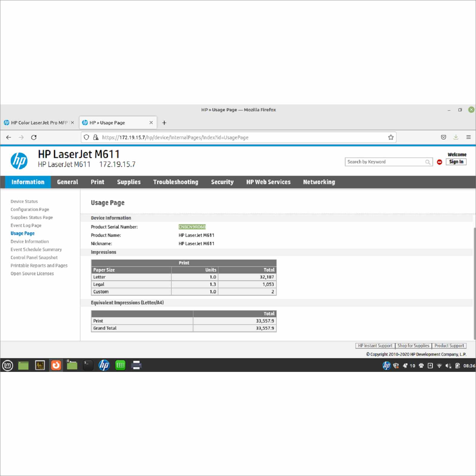Select the Information tab

pyautogui.click(x=28, y=182)
